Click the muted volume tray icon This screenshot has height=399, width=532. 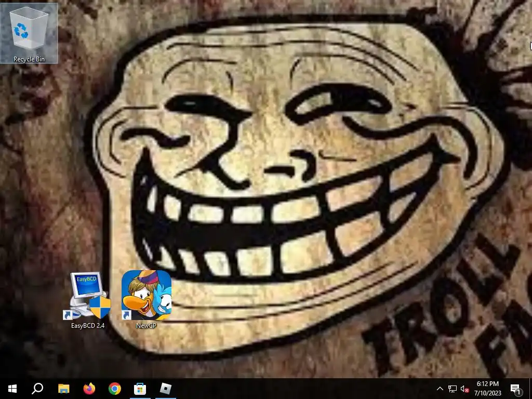tap(465, 389)
